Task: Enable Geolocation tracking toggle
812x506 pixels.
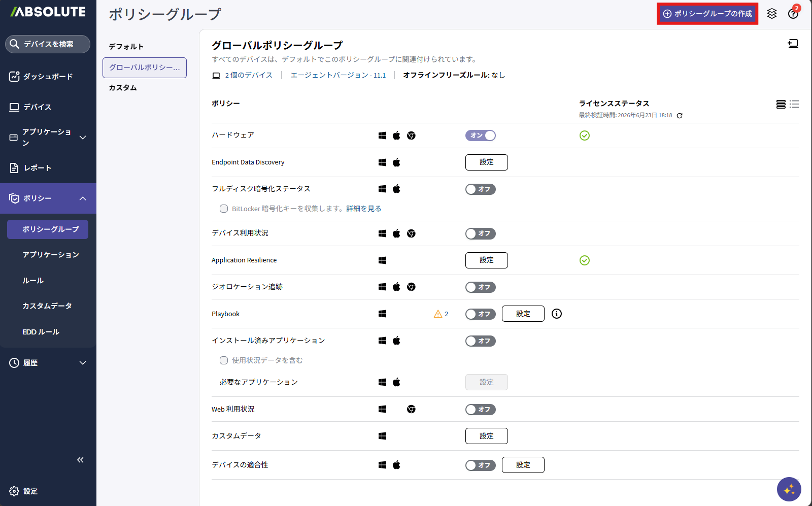Action: point(481,287)
